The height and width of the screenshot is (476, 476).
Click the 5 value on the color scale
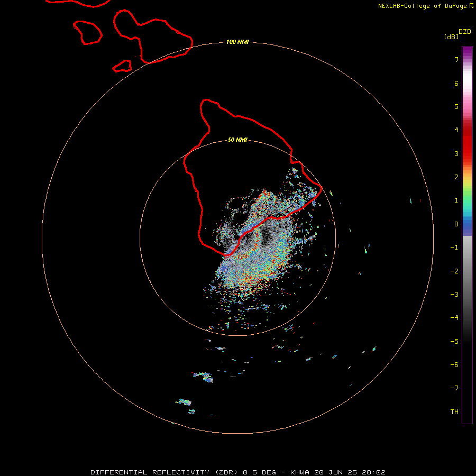[456, 106]
